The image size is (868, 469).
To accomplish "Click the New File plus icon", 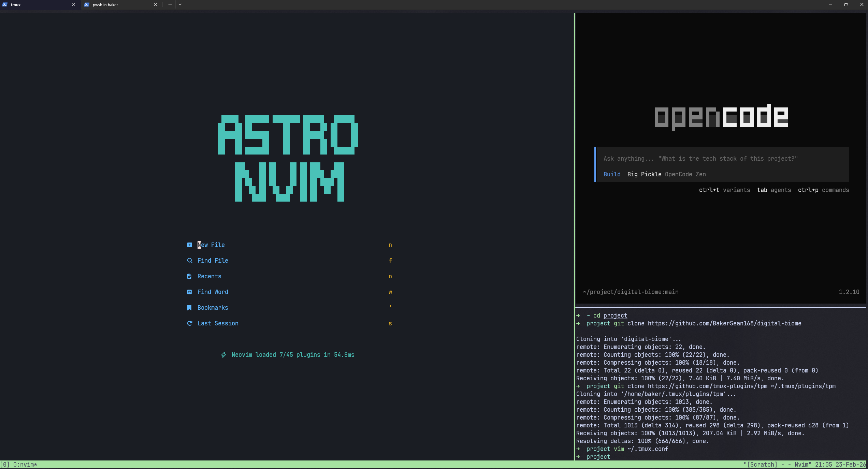I will 190,245.
